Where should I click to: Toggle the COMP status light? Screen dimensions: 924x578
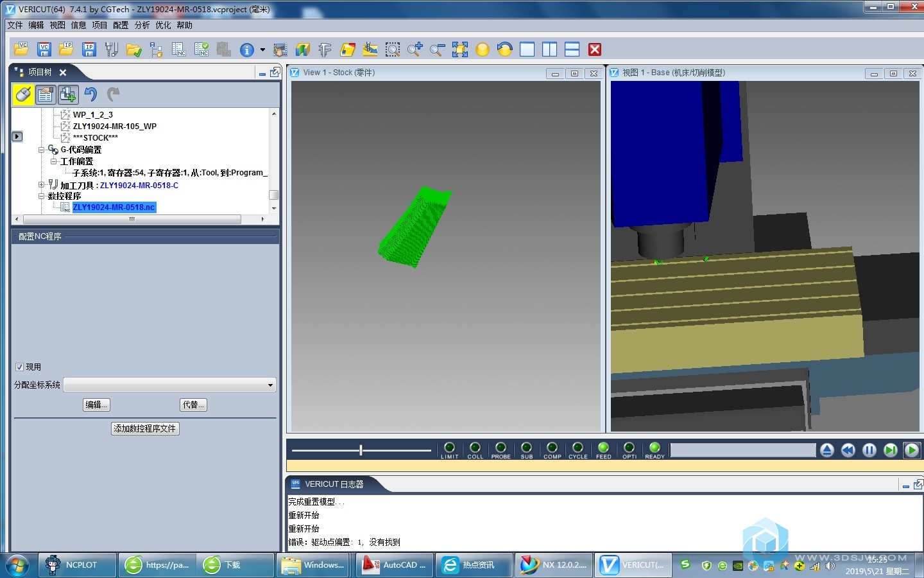tap(552, 448)
